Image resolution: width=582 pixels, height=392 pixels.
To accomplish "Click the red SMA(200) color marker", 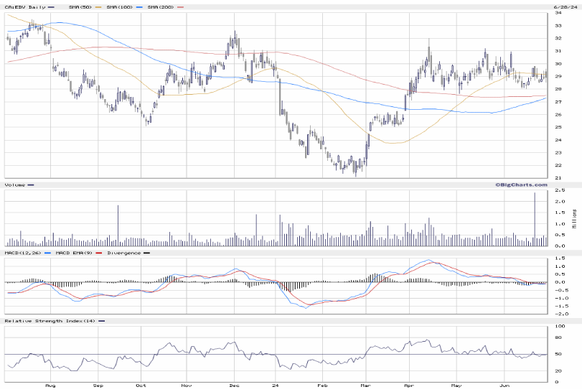I will click(x=180, y=6).
